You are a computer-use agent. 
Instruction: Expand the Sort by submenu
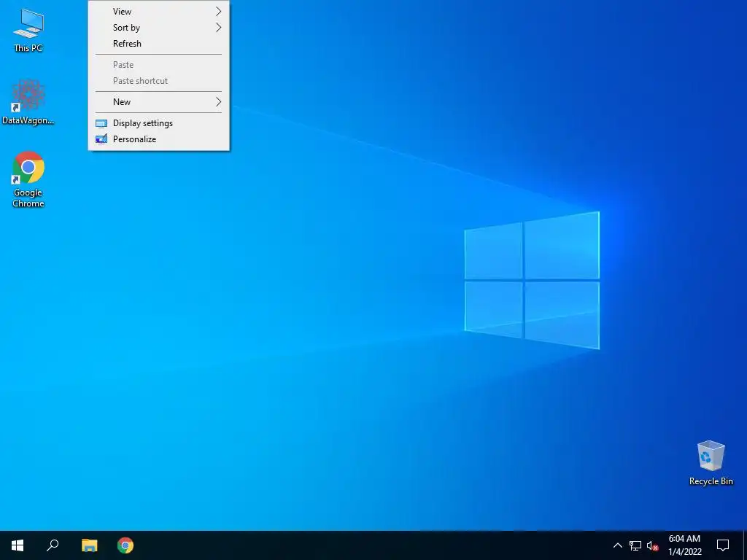click(x=158, y=28)
